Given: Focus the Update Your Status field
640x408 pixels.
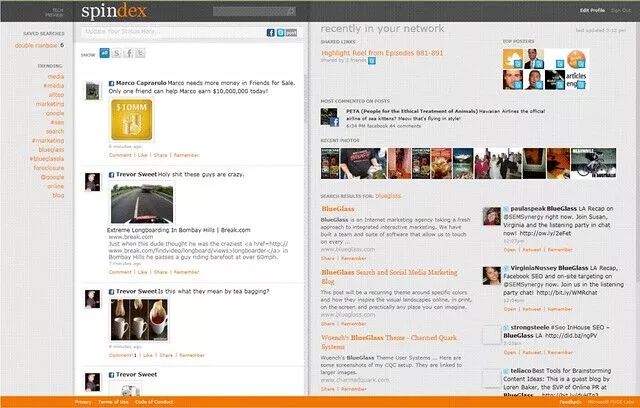Looking at the screenshot, I should coord(173,32).
